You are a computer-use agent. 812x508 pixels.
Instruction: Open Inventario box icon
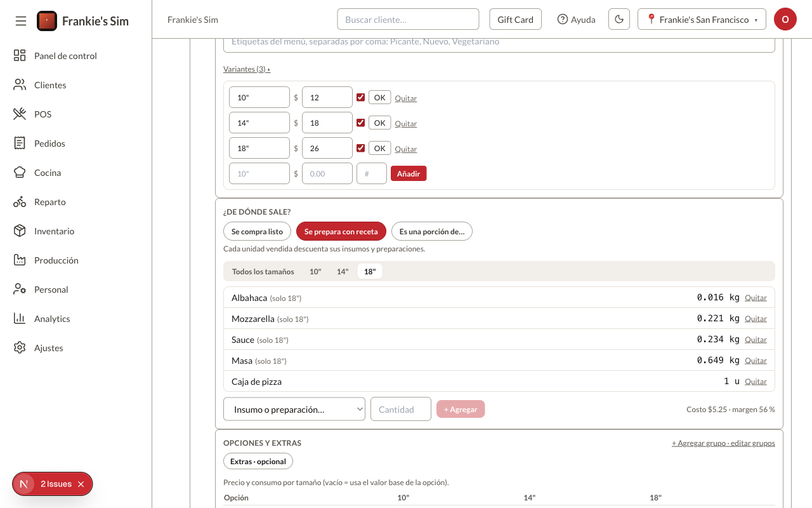20,231
